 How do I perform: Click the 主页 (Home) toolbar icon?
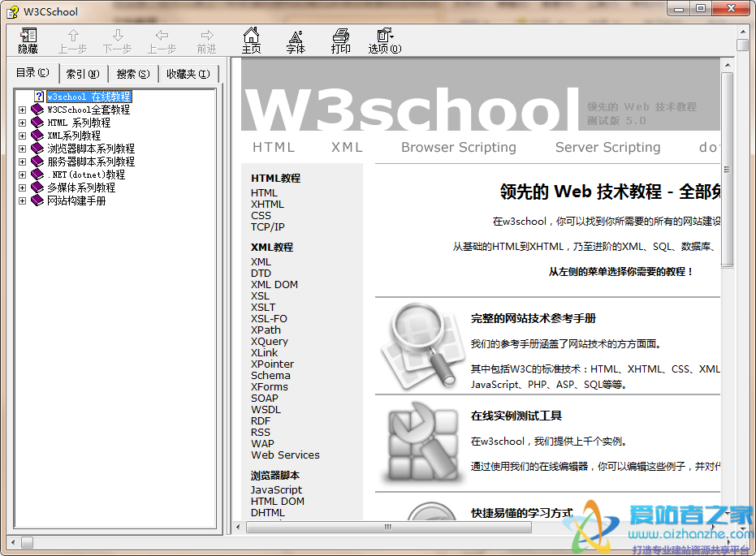tap(251, 41)
